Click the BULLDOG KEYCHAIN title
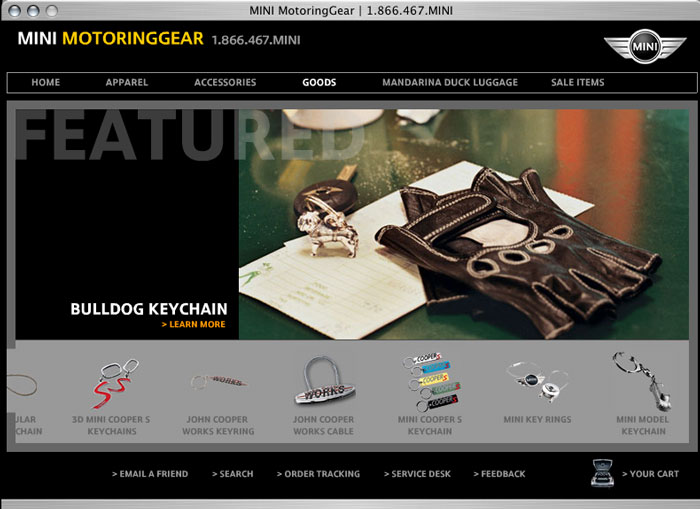This screenshot has height=509, width=700. tap(149, 309)
